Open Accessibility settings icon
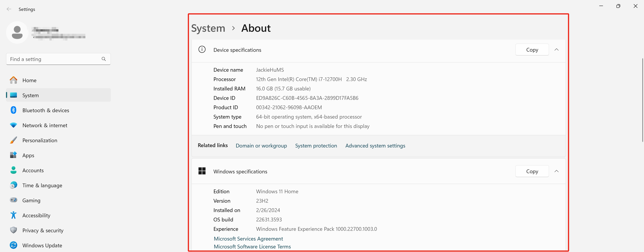 point(13,215)
